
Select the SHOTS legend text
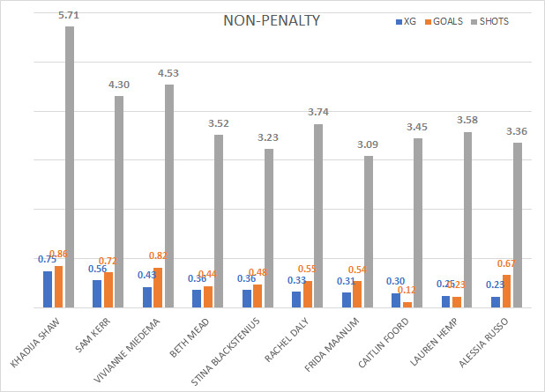click(494, 21)
